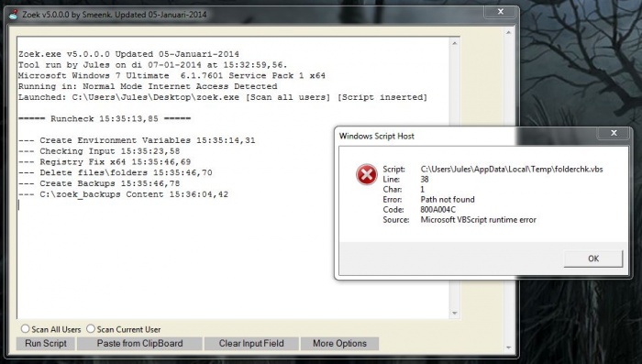Image resolution: width=642 pixels, height=364 pixels.
Task: Click 'Registry Fix x64' log line
Action: click(105, 161)
